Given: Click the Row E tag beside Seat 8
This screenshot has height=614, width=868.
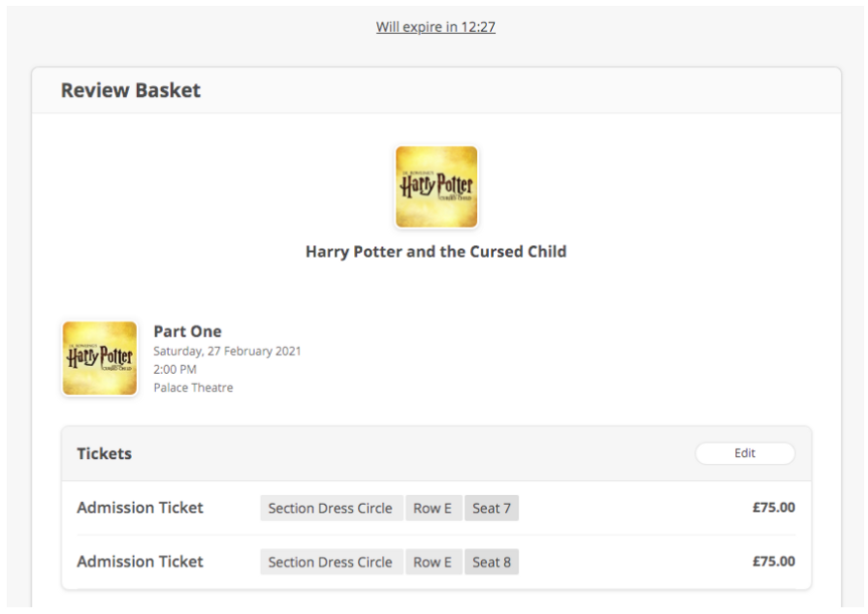Looking at the screenshot, I should (433, 562).
